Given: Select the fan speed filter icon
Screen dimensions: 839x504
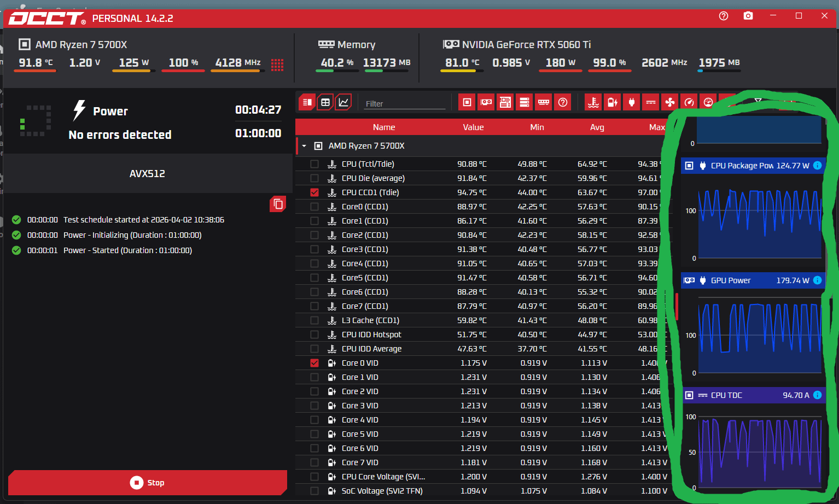Looking at the screenshot, I should pos(669,102).
